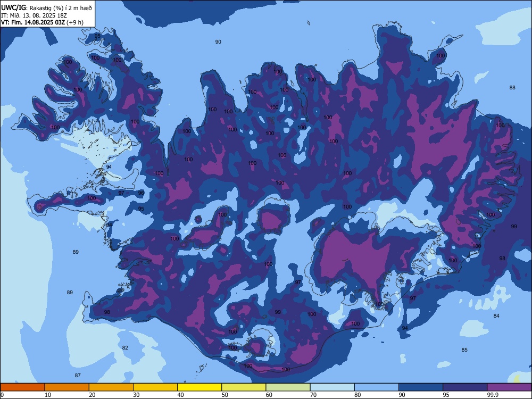The image size is (532, 399).
Task: Click the map humidity value '85'
Action: [464, 350]
